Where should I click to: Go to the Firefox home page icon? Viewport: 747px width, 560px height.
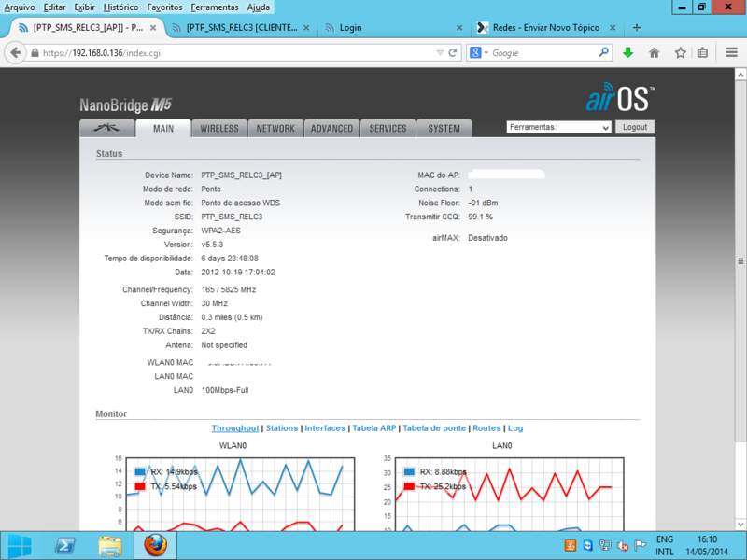click(655, 53)
